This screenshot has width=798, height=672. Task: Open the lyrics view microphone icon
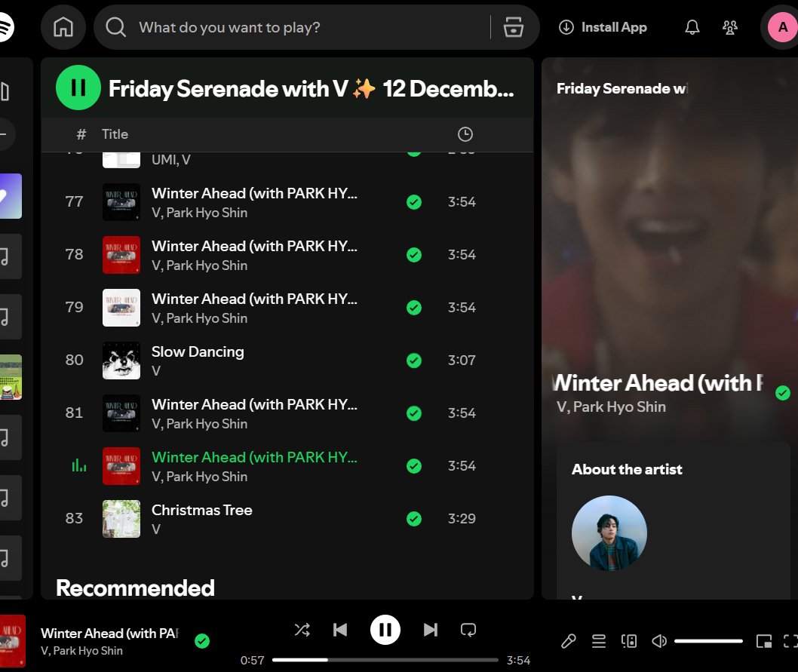[x=568, y=640]
